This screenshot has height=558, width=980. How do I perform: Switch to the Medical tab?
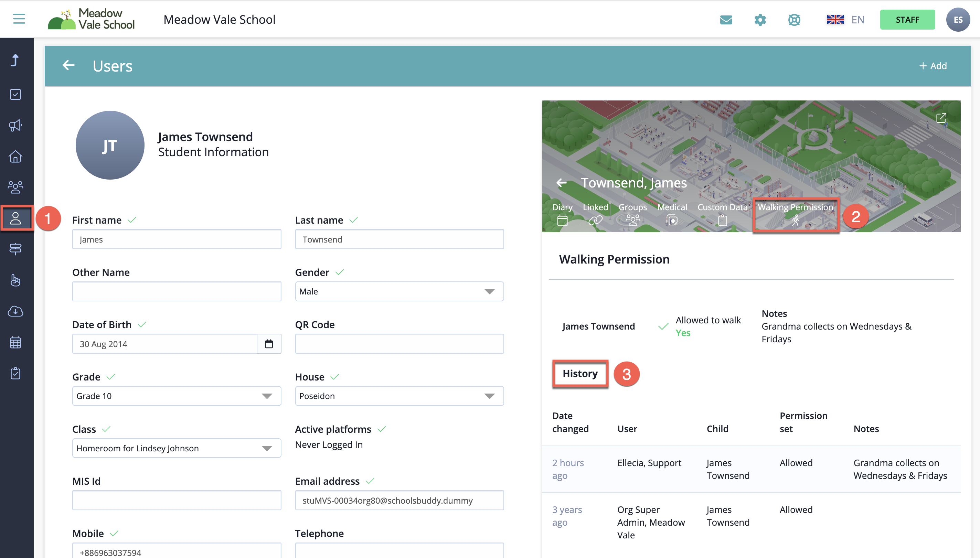[x=672, y=214]
